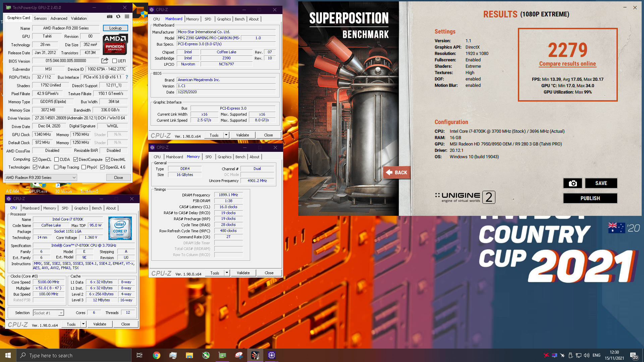
Task: Select Graphics tab in bottom-left CPU-Z window
Action: (x=81, y=208)
